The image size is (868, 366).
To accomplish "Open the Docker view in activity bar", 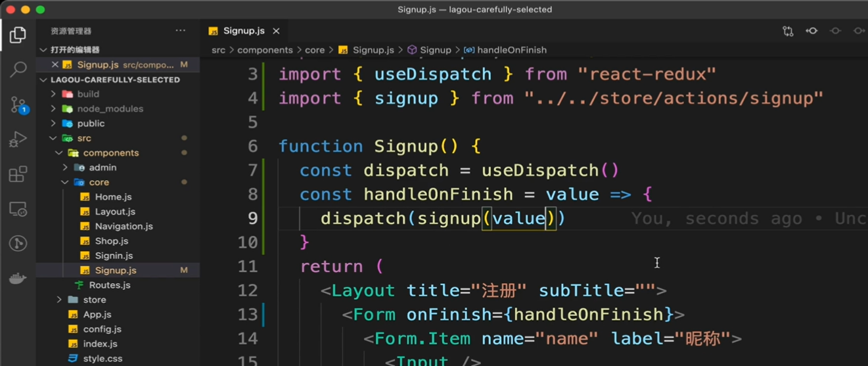I will pyautogui.click(x=18, y=279).
